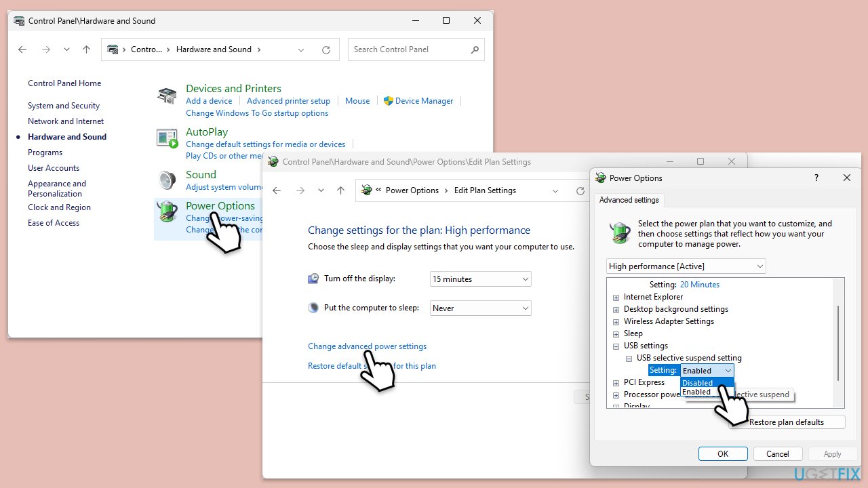The image size is (868, 488).
Task: Click Add a device link
Action: click(x=209, y=101)
